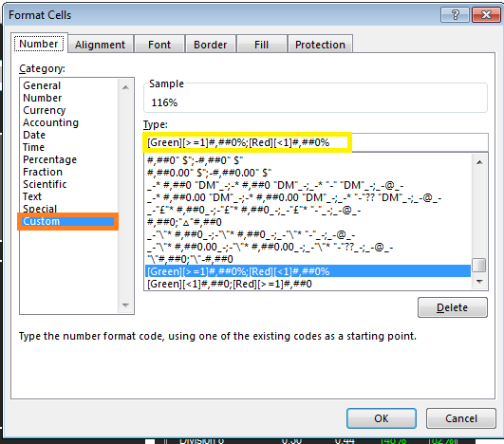The height and width of the screenshot is (444, 504).
Task: Click the Help question mark button
Action: pyautogui.click(x=456, y=15)
